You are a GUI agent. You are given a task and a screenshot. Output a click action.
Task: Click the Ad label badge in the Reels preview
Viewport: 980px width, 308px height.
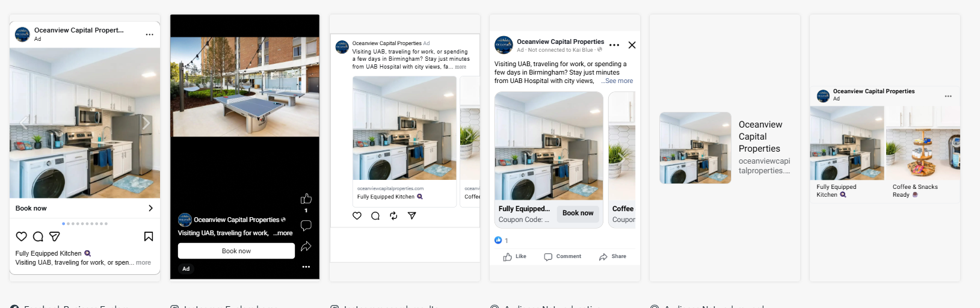(186, 269)
